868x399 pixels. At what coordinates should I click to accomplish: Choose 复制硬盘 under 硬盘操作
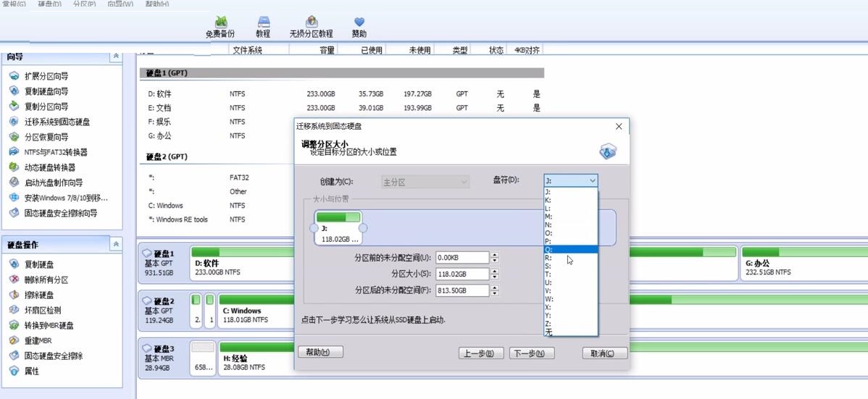[38, 264]
